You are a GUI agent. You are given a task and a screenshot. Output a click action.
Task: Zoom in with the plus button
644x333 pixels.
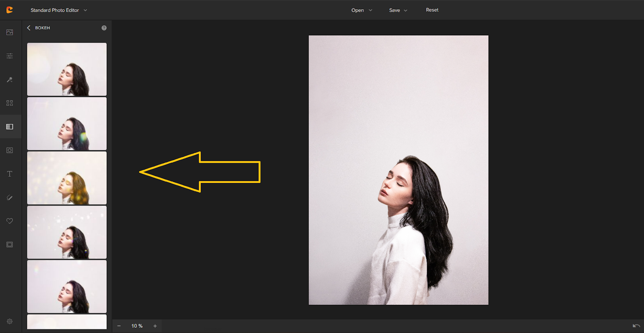(x=155, y=326)
